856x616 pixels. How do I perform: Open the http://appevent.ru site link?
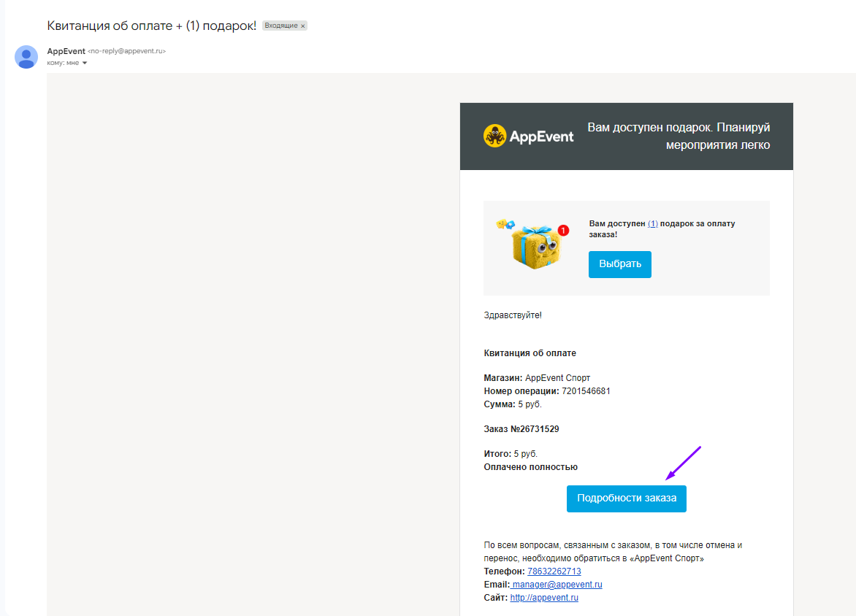point(544,598)
